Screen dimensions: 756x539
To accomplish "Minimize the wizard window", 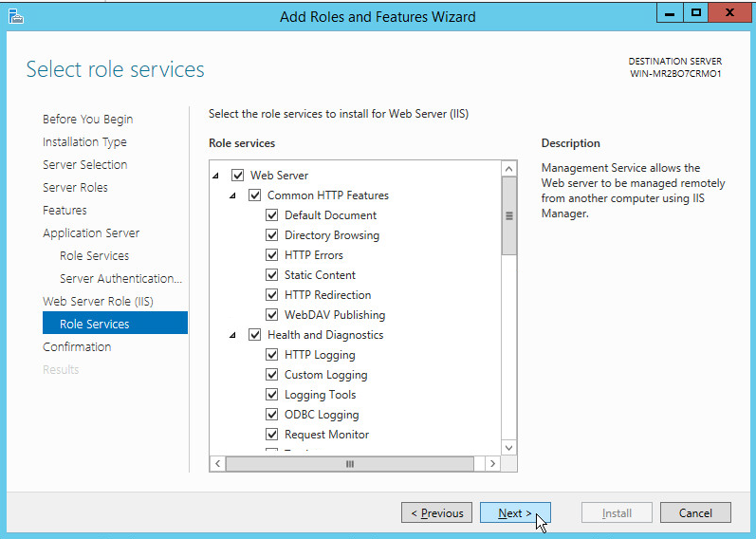I will click(x=669, y=13).
